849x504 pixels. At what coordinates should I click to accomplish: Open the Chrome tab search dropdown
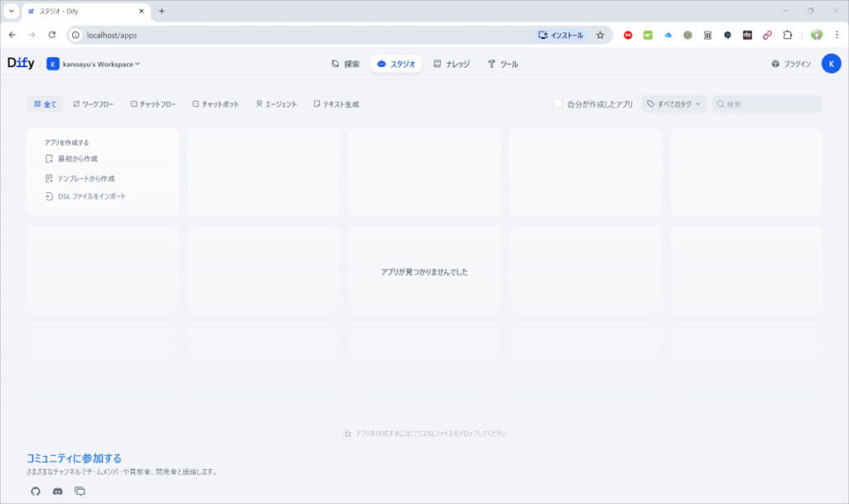(x=12, y=11)
